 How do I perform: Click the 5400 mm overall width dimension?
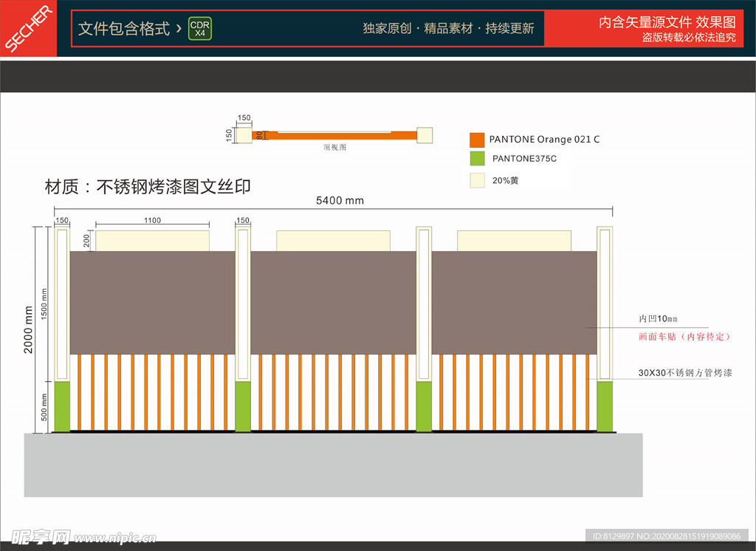pyautogui.click(x=340, y=200)
